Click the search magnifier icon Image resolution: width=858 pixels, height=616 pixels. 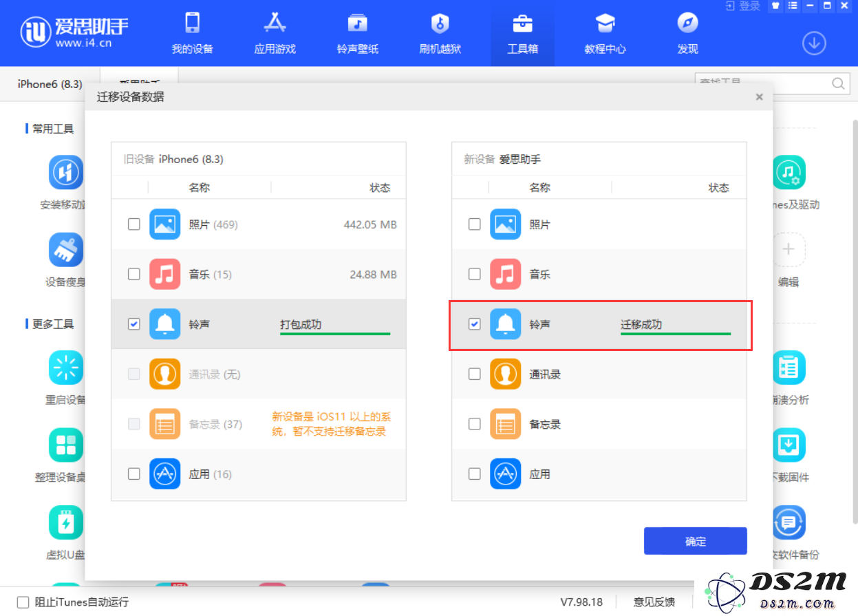[838, 83]
